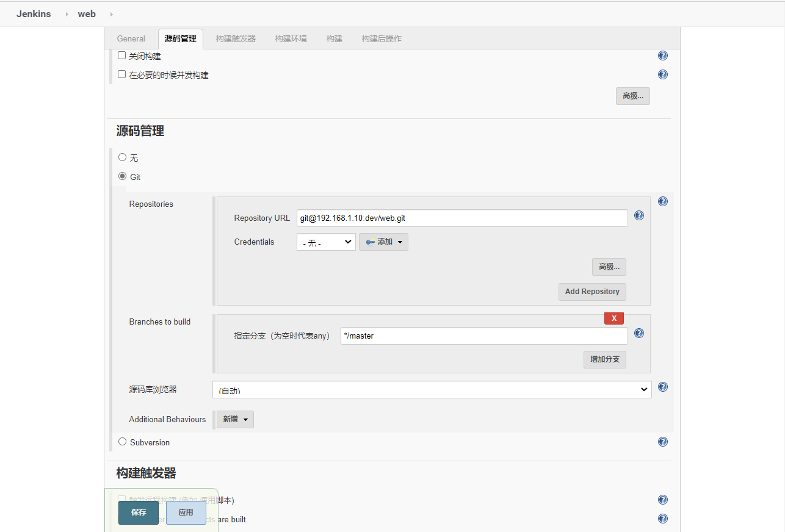
Task: Open Jenkins breadcrumb link
Action: tap(34, 14)
